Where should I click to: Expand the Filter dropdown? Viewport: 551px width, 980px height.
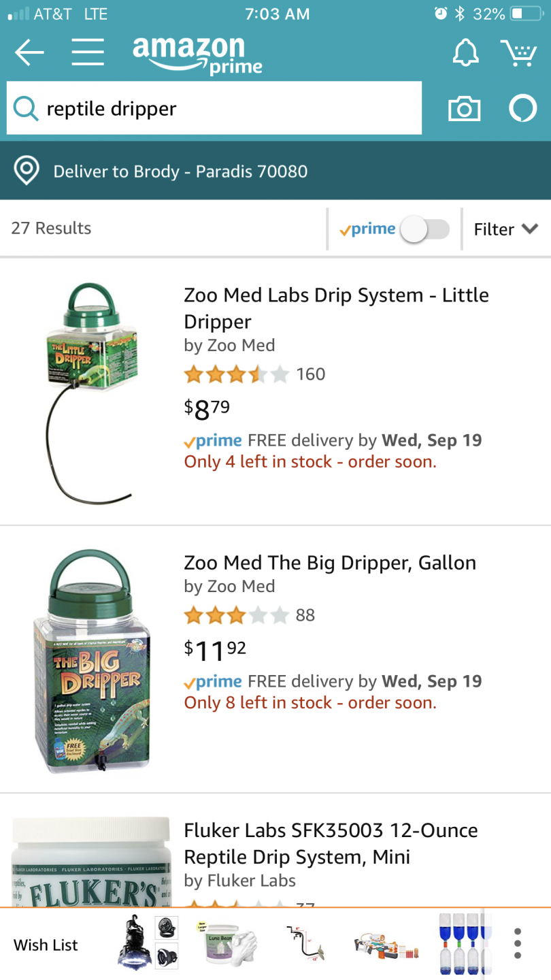click(505, 229)
